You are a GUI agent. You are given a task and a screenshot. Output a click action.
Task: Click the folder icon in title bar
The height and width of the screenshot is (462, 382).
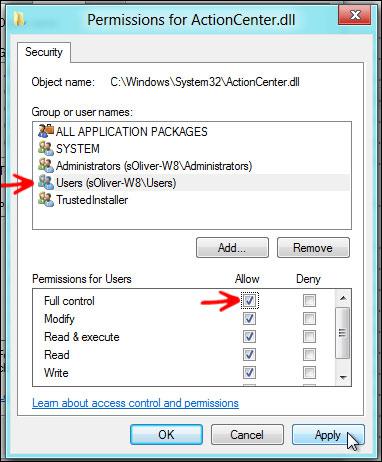[20, 19]
